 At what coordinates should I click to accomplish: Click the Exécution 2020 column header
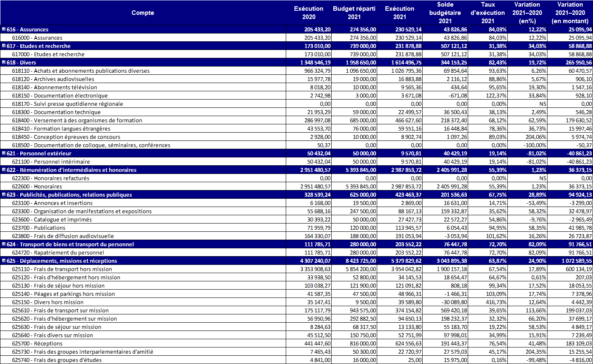coord(308,13)
